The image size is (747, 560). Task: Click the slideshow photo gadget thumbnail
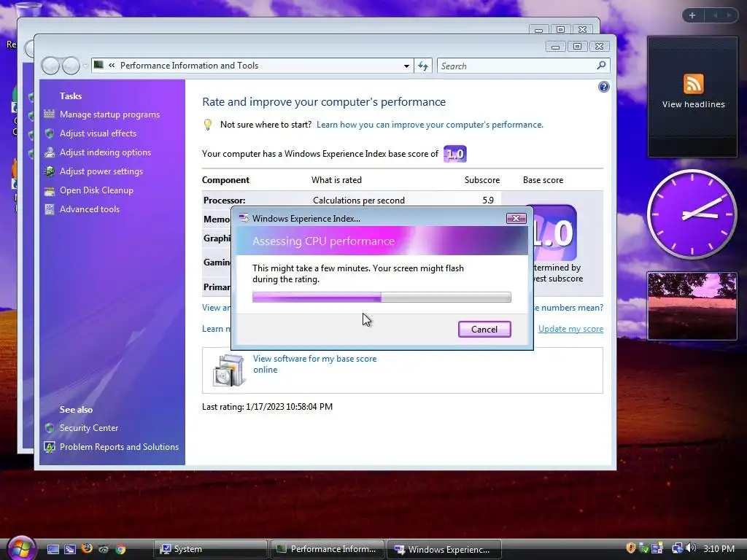pos(692,306)
